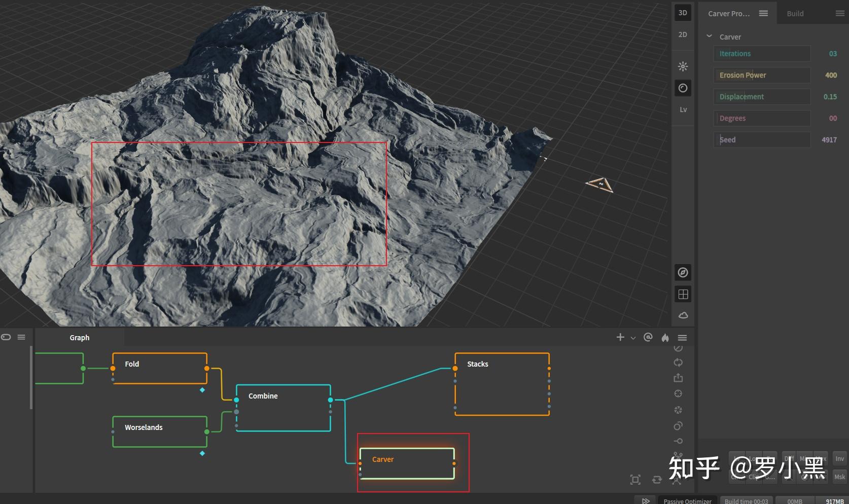Select the Graph tab
Viewport: 849px width, 504px height.
pyautogui.click(x=80, y=338)
